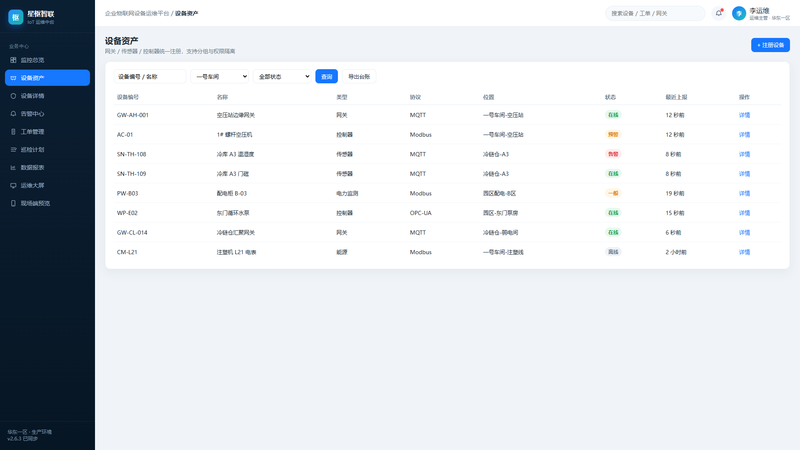The image size is (800, 450).
Task: Select 工单管理 menu entry
Action: point(47,132)
